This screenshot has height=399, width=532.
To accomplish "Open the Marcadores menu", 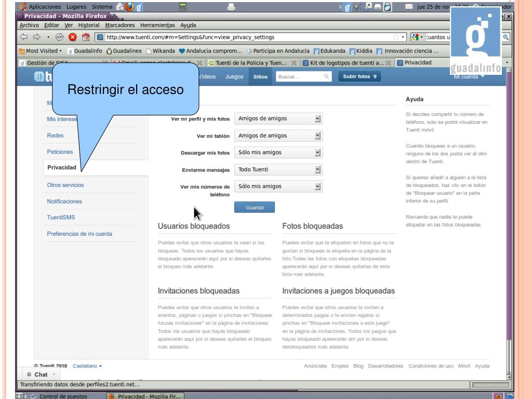I will tap(120, 25).
